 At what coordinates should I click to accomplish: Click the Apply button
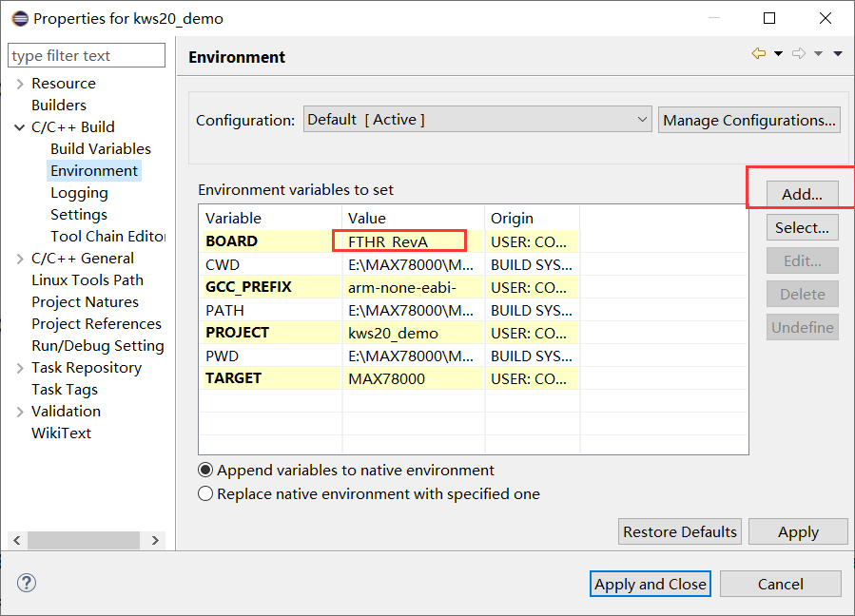[798, 531]
